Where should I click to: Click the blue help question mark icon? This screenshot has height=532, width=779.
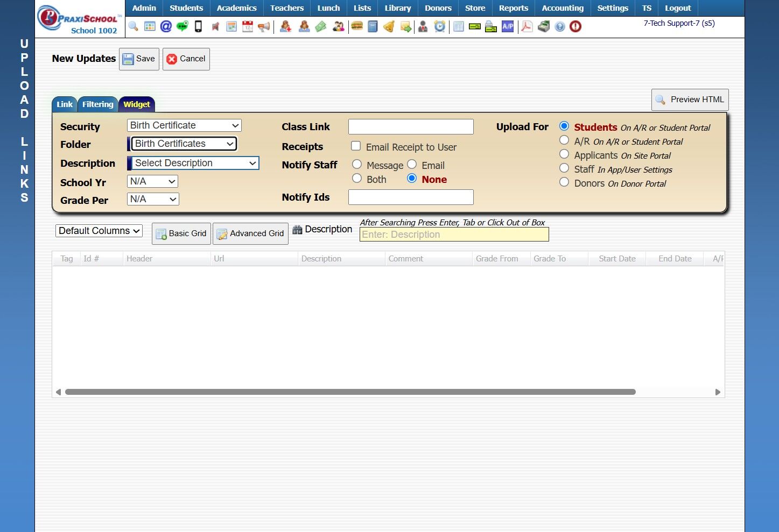pyautogui.click(x=560, y=26)
